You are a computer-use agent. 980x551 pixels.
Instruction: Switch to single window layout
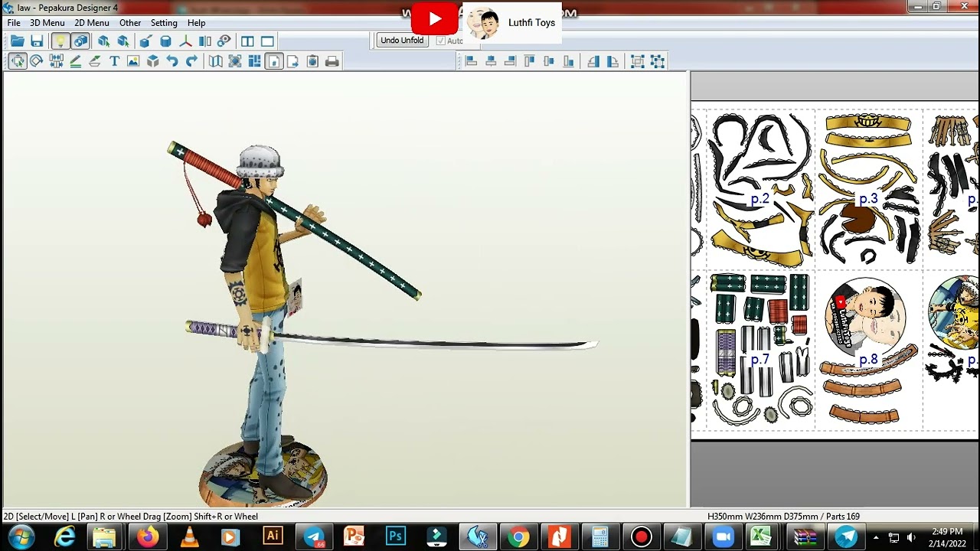coord(267,41)
